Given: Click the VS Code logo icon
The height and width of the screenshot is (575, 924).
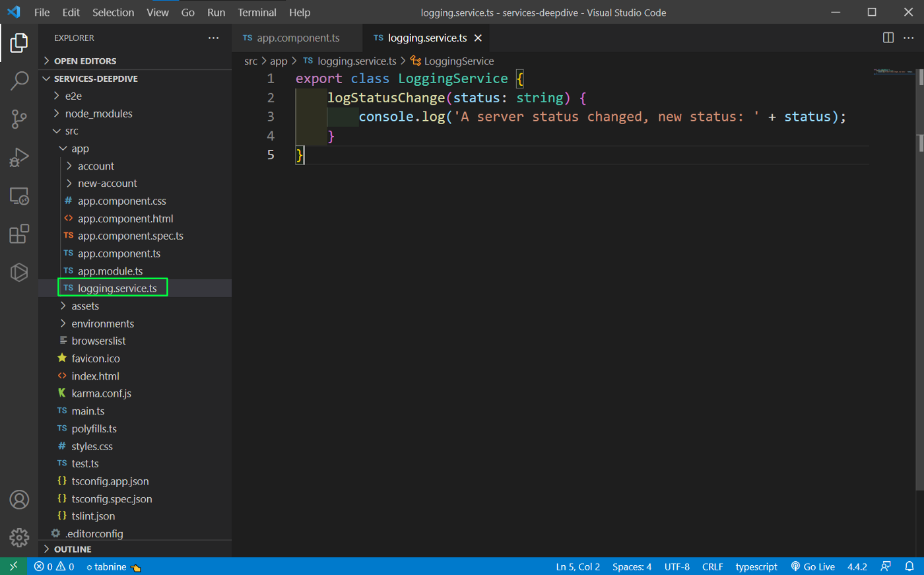Looking at the screenshot, I should click(x=14, y=12).
